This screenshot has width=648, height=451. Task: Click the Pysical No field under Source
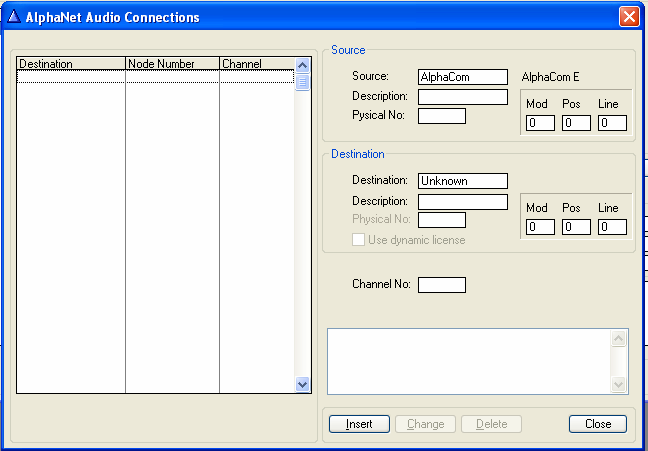click(x=441, y=116)
